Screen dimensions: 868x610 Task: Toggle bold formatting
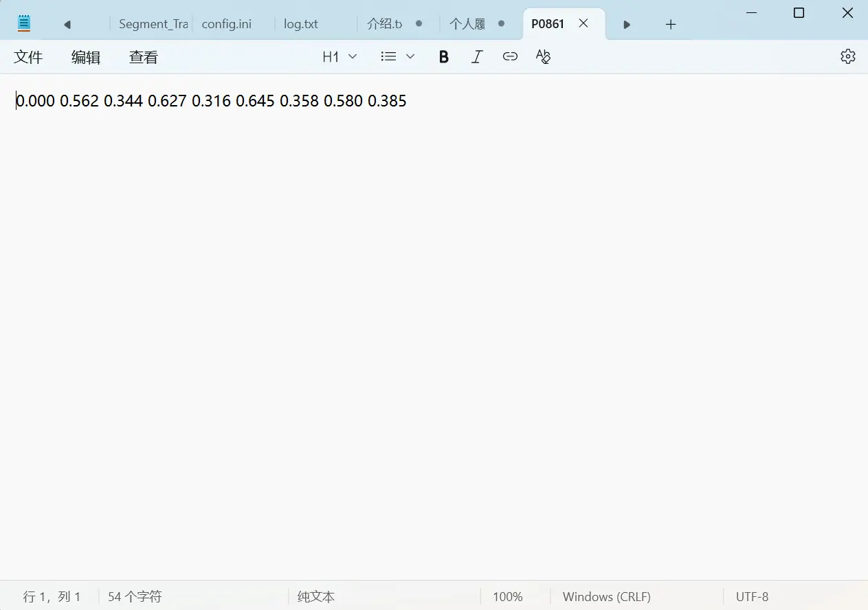[x=444, y=57]
